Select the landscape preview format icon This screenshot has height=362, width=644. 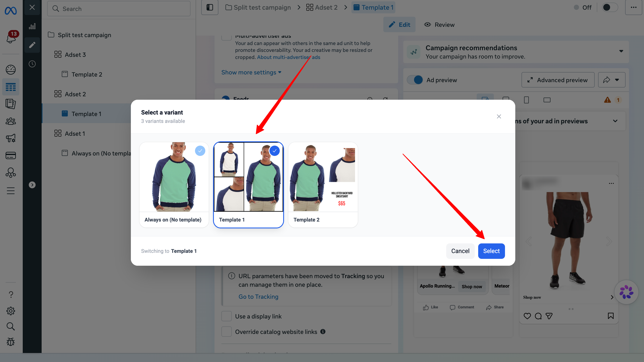coord(547,100)
